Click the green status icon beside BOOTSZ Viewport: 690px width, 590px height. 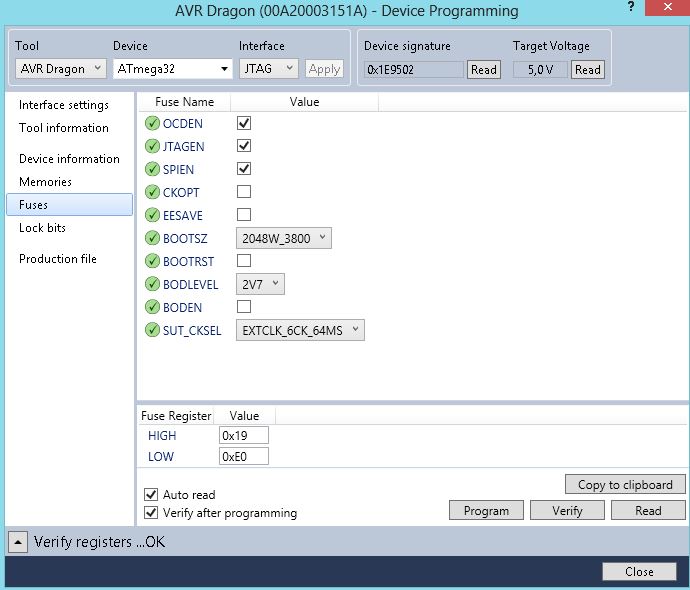point(152,238)
